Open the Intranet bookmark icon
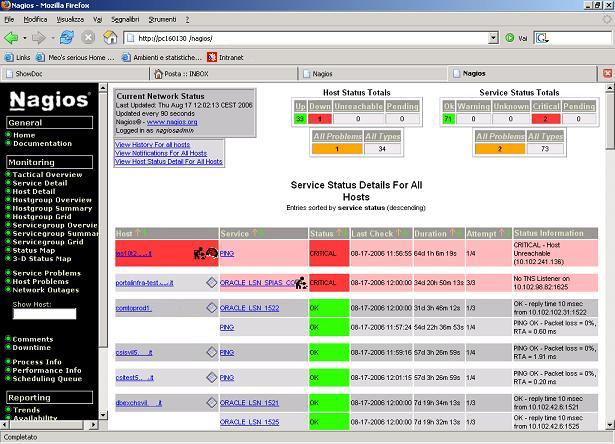This screenshot has height=444, width=615. (x=212, y=57)
